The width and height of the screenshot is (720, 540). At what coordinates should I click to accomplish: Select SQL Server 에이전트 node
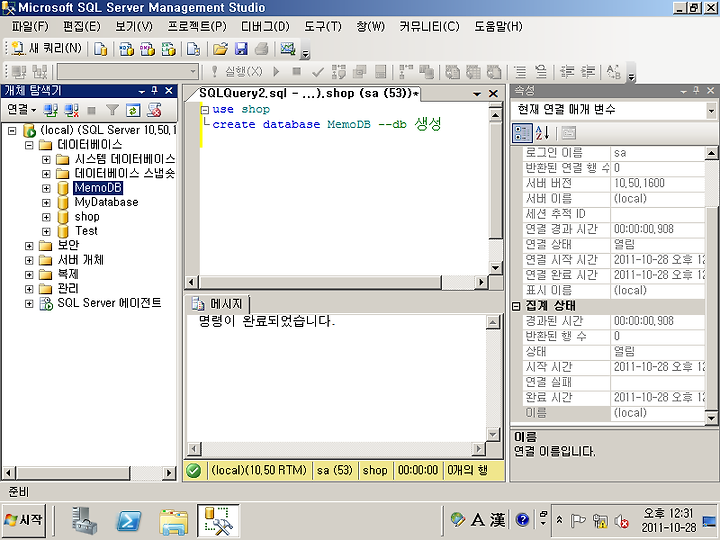[x=109, y=303]
